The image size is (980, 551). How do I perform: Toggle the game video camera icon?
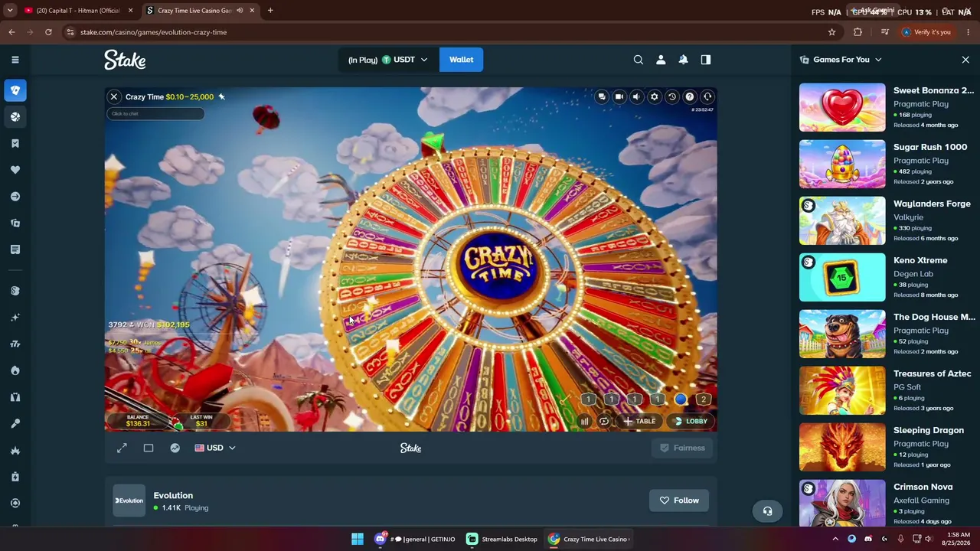click(x=619, y=97)
